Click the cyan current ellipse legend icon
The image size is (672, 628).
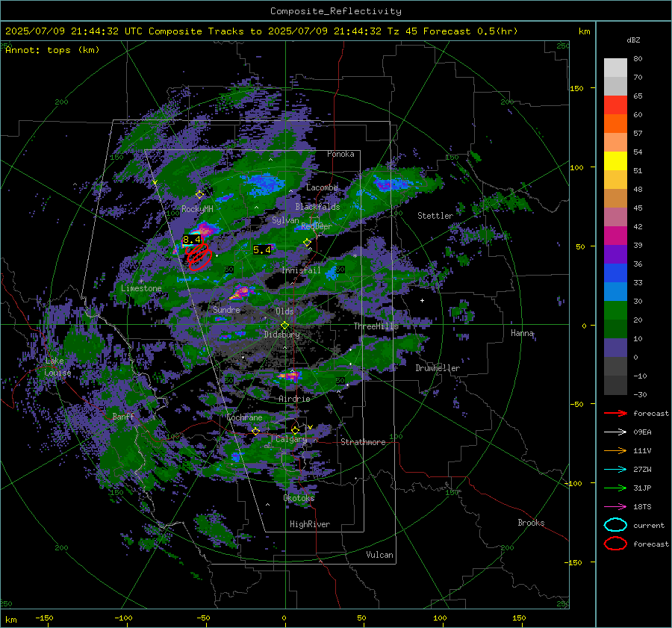pos(615,525)
